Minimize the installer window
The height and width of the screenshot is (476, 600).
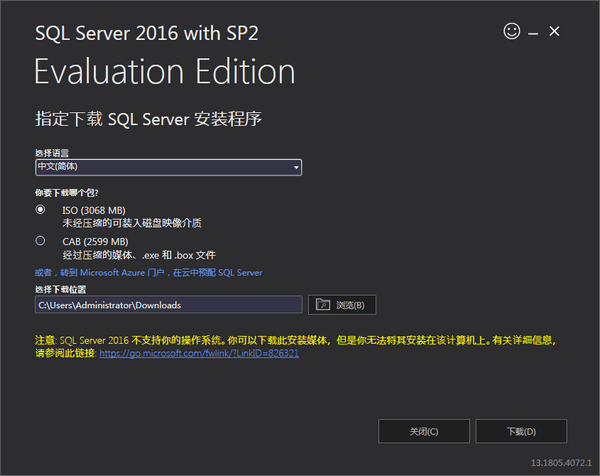click(533, 34)
